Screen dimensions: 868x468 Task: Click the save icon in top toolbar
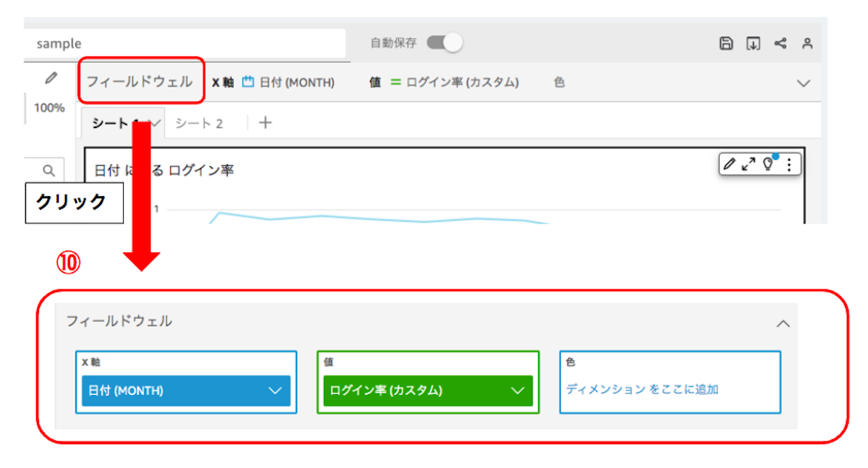click(x=726, y=43)
